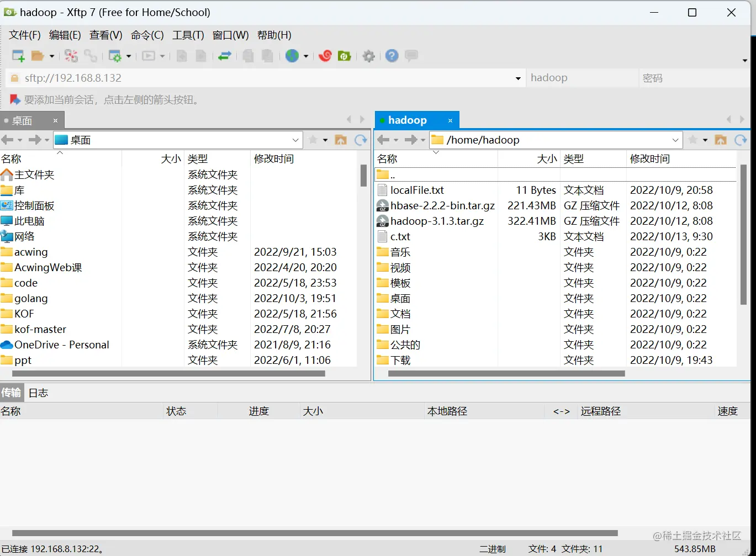Click the favorites star in local pane
756x556 pixels.
(313, 140)
